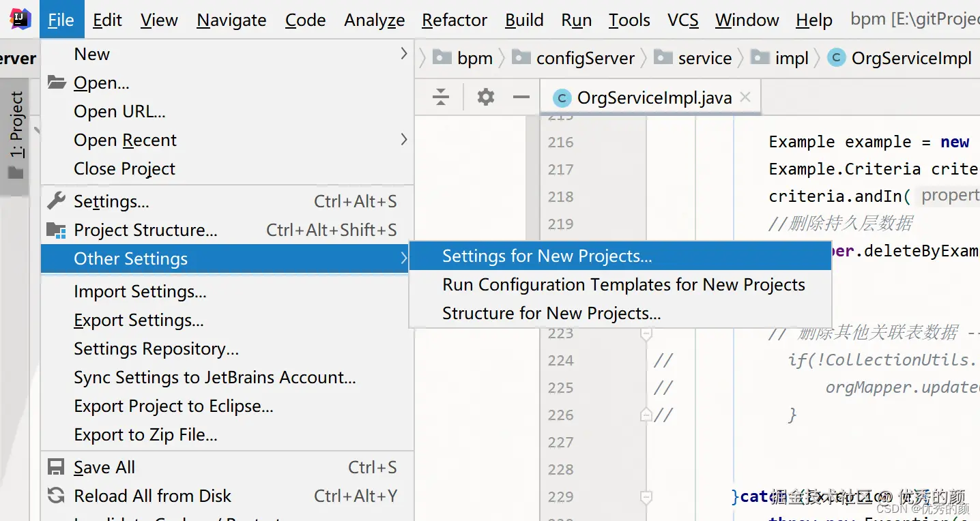Toggle fold marker at line 229
Image resolution: width=980 pixels, height=521 pixels.
646,496
